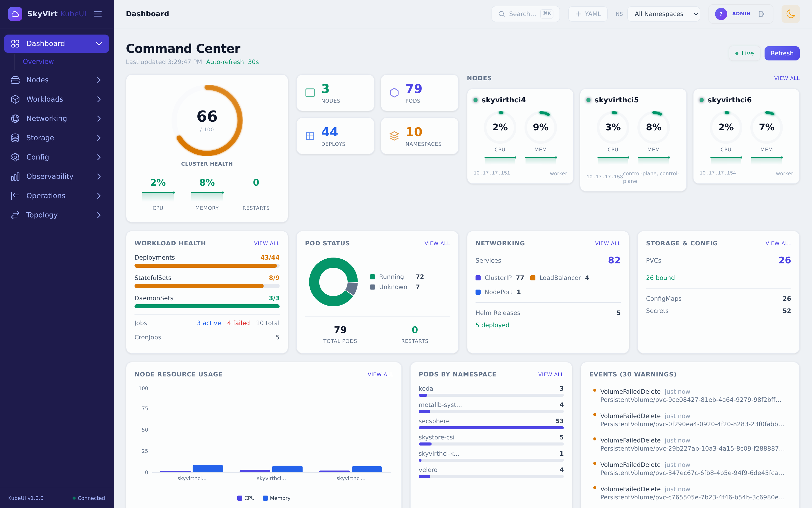812x508 pixels.
Task: Click the Config gear icon in sidebar
Action: (x=15, y=157)
